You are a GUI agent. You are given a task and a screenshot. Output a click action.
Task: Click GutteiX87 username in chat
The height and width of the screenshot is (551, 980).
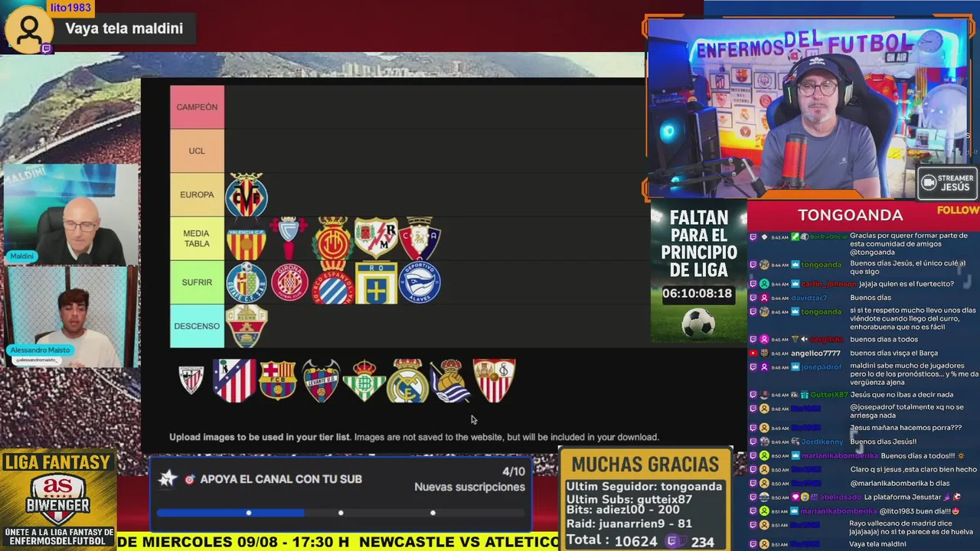828,395
